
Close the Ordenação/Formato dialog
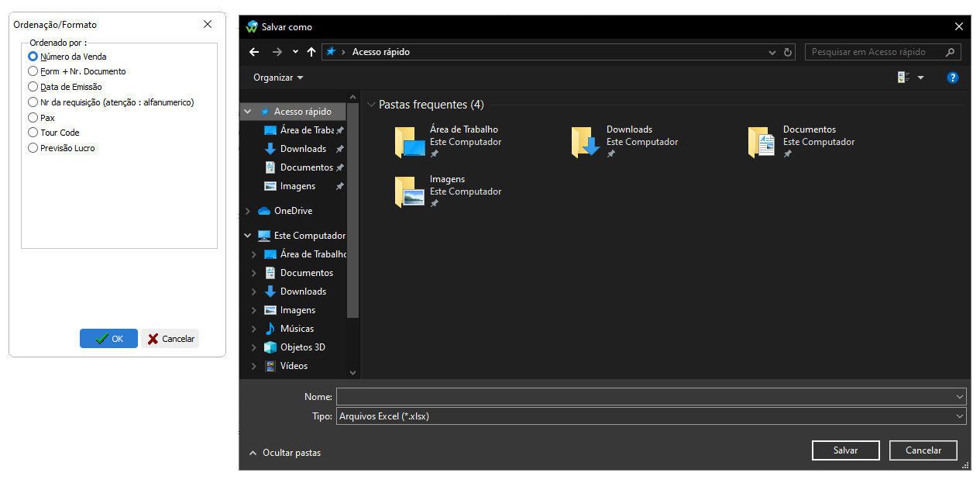pos(208,24)
